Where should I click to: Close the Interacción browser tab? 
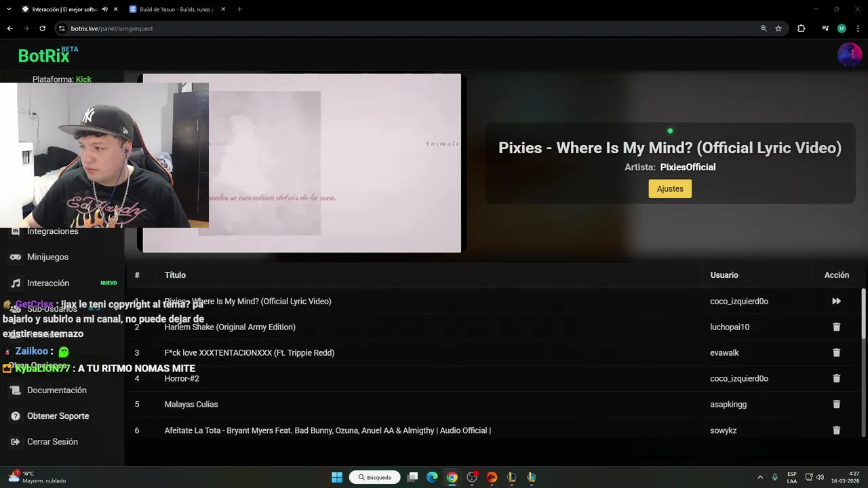115,9
